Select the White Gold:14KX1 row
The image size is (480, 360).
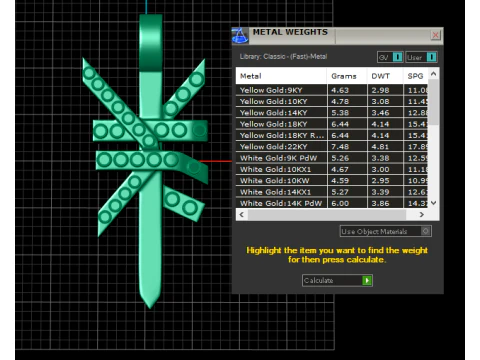[332, 192]
